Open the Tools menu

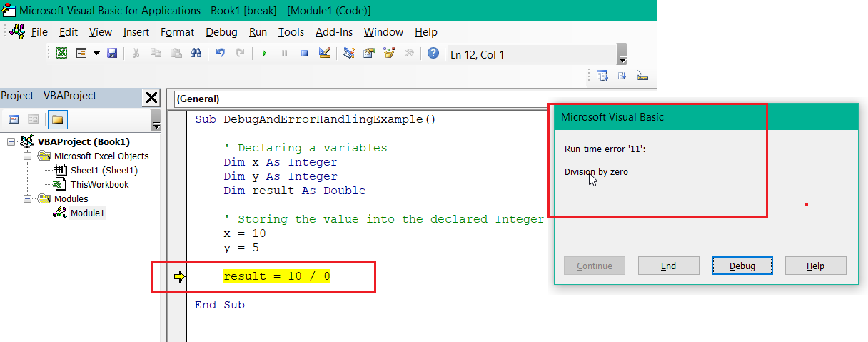(x=291, y=32)
